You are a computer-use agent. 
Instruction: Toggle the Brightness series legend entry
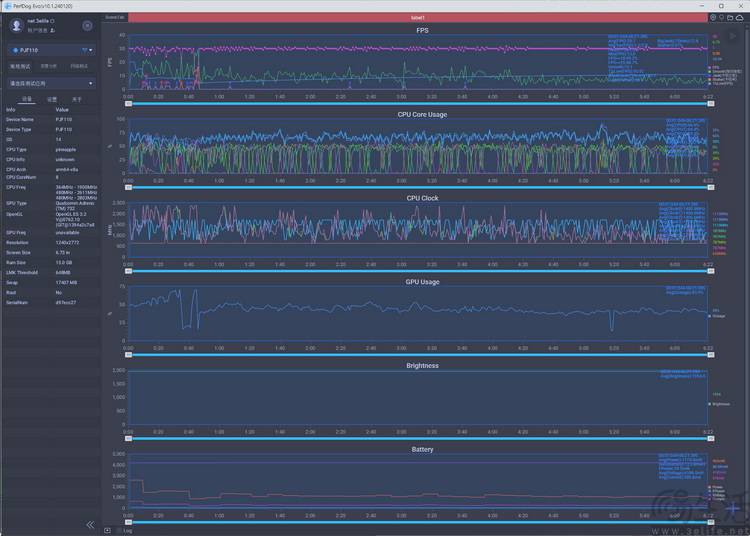point(719,404)
